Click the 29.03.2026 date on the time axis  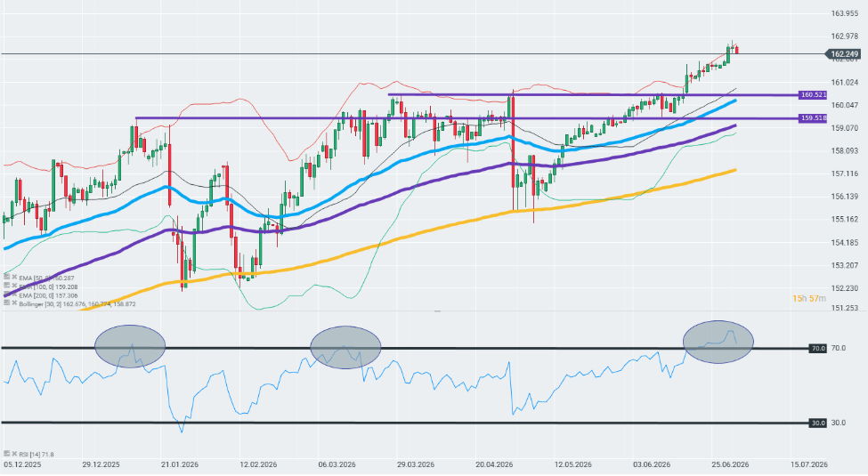pyautogui.click(x=416, y=464)
